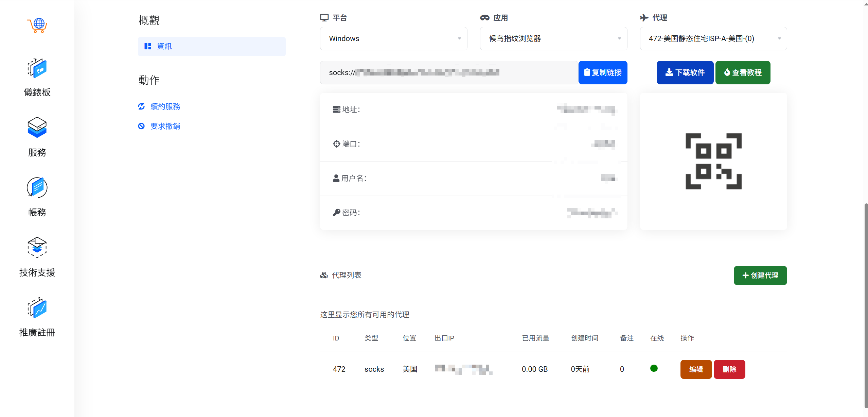This screenshot has width=868, height=417.
Task: Click the 查看教程 button
Action: 743,72
